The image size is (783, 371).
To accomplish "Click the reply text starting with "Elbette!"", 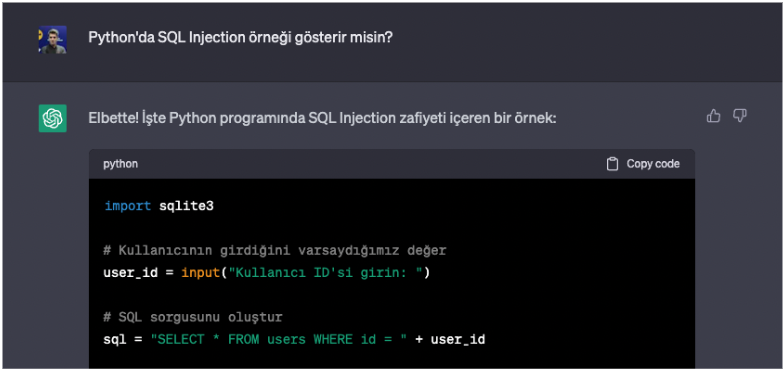I will point(322,118).
